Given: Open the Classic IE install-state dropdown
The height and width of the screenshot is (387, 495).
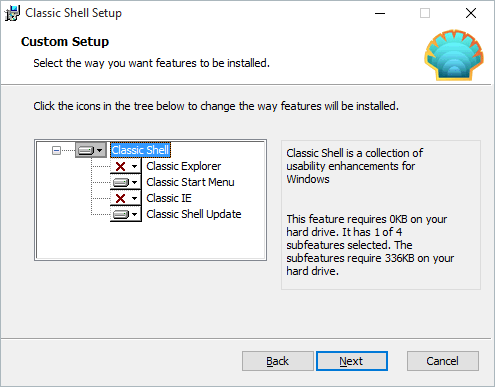Looking at the screenshot, I should [126, 198].
